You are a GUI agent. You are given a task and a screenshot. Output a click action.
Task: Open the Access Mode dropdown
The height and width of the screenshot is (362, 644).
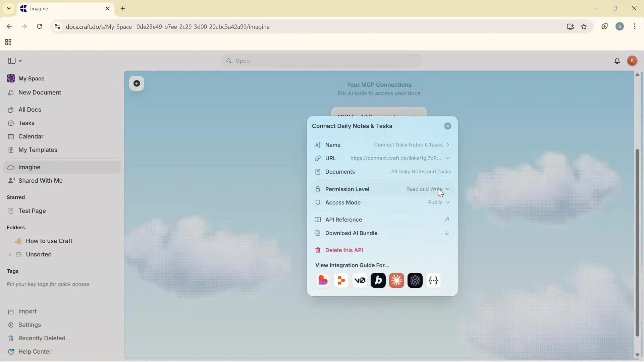[447, 202]
